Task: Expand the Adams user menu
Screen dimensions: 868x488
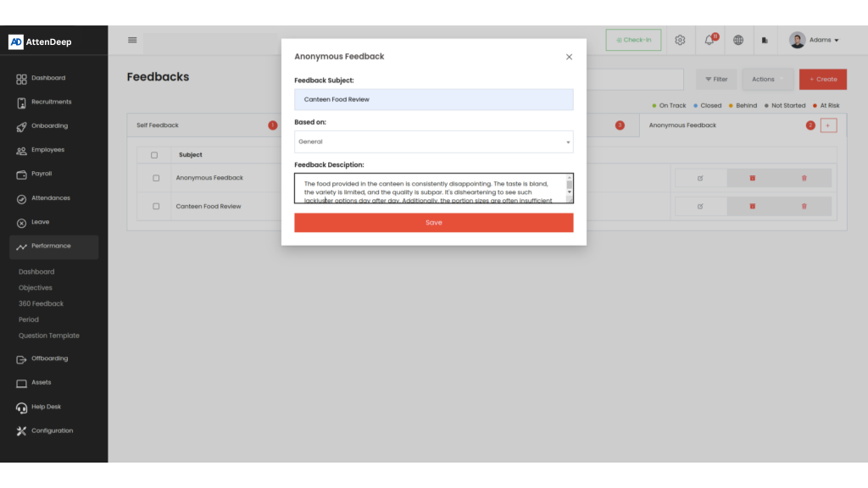Action: pos(814,40)
